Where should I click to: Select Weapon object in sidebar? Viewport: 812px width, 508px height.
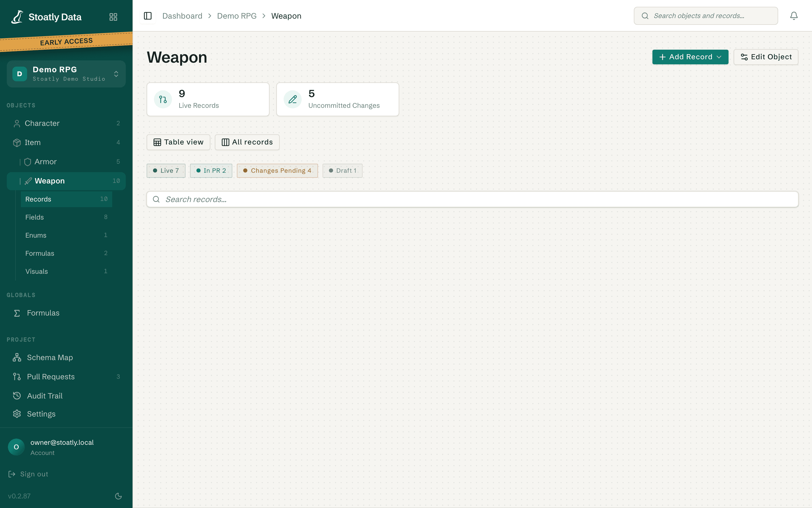pos(66,181)
